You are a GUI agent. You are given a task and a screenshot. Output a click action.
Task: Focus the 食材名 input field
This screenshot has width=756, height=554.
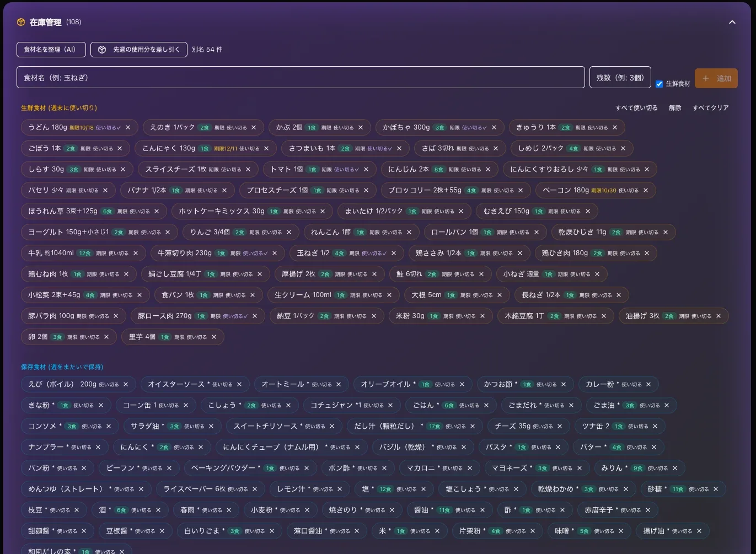301,77
